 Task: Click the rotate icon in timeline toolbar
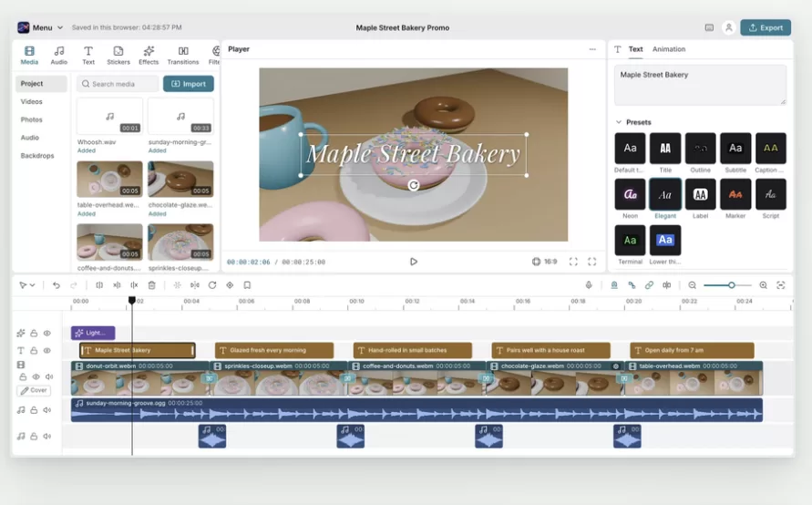coord(212,285)
